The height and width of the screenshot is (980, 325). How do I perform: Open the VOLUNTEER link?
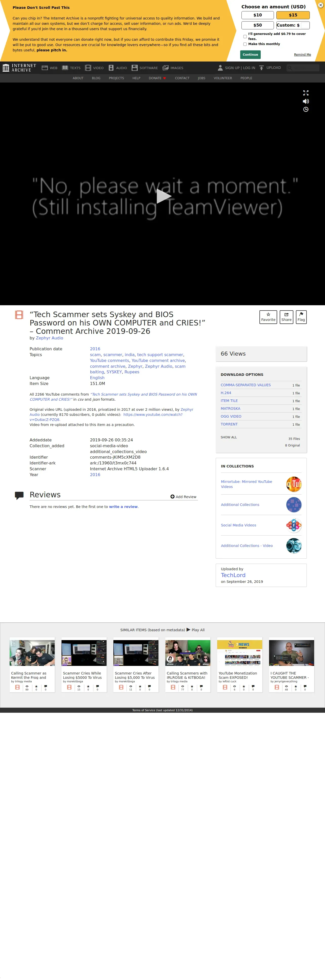point(223,78)
